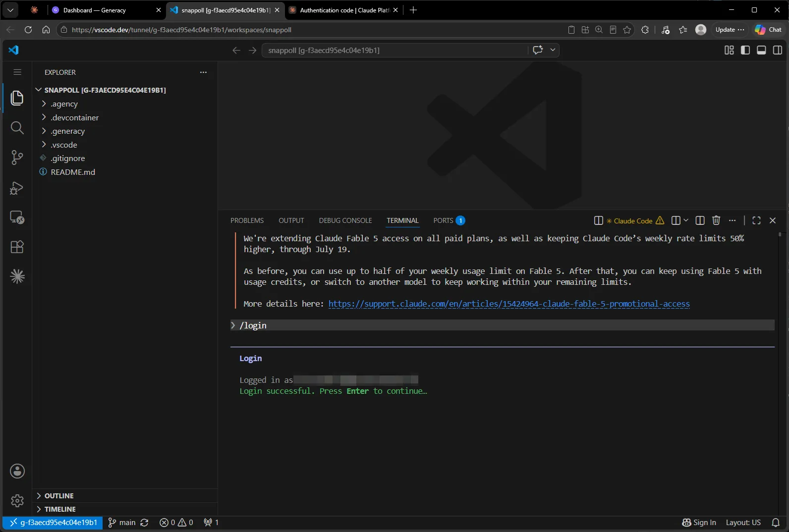Switch to the PORTS panel tab
Viewport: 789px width, 532px height.
click(x=449, y=220)
